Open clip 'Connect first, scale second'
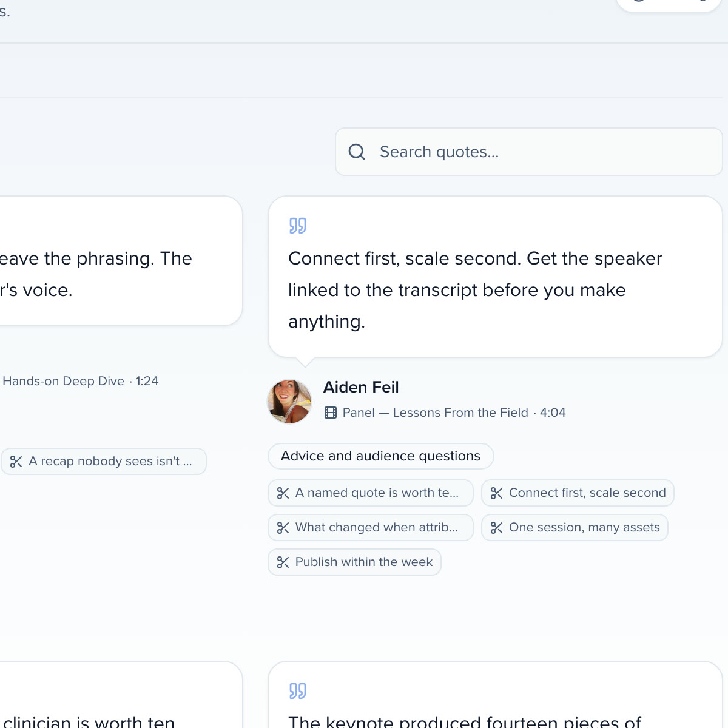 [578, 493]
